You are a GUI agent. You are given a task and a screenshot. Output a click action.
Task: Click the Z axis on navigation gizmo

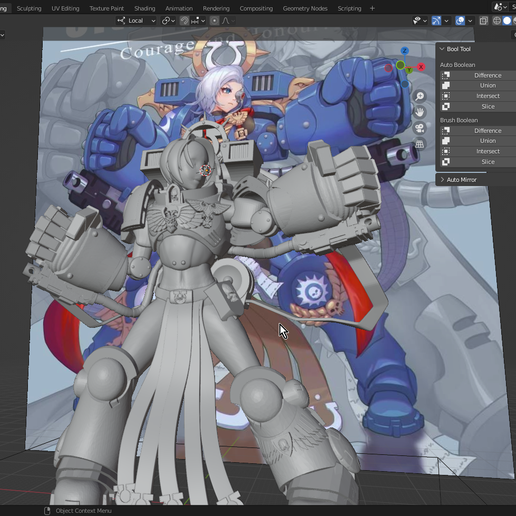click(x=405, y=51)
